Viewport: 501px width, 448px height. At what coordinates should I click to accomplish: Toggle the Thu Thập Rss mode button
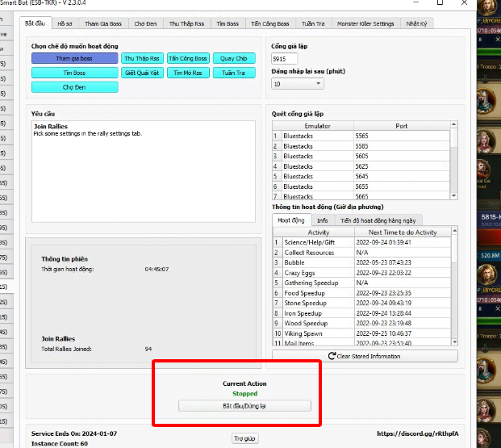tap(142, 58)
